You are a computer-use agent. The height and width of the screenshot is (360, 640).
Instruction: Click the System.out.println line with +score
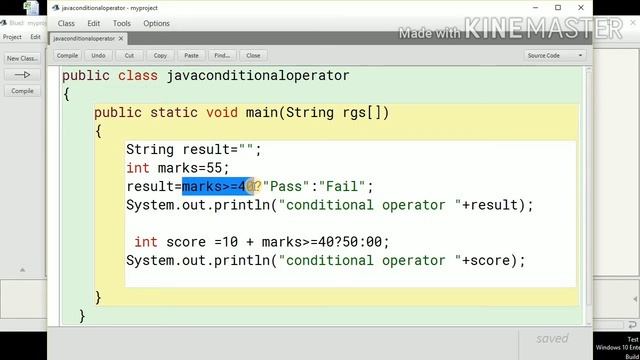[326, 260]
